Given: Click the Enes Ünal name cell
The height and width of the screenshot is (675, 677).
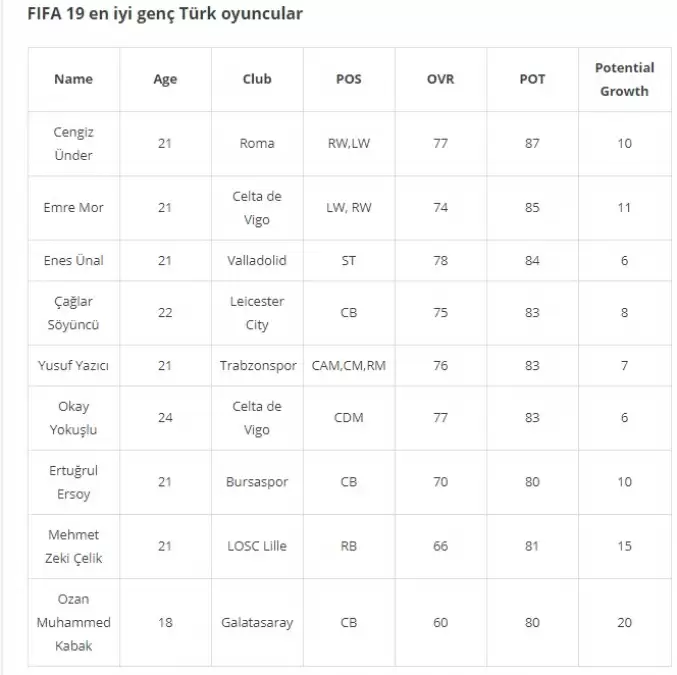Looking at the screenshot, I should coord(73,260).
